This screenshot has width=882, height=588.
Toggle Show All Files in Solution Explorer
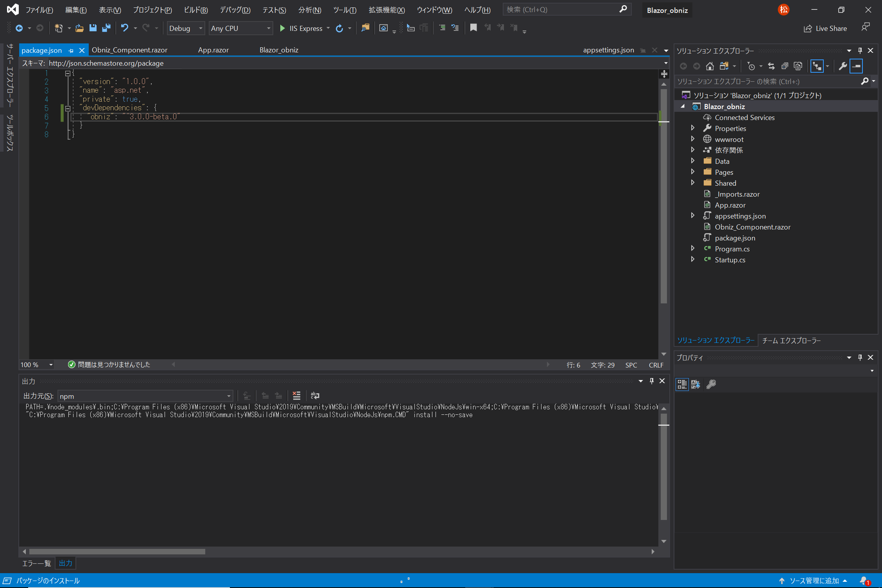coord(798,66)
